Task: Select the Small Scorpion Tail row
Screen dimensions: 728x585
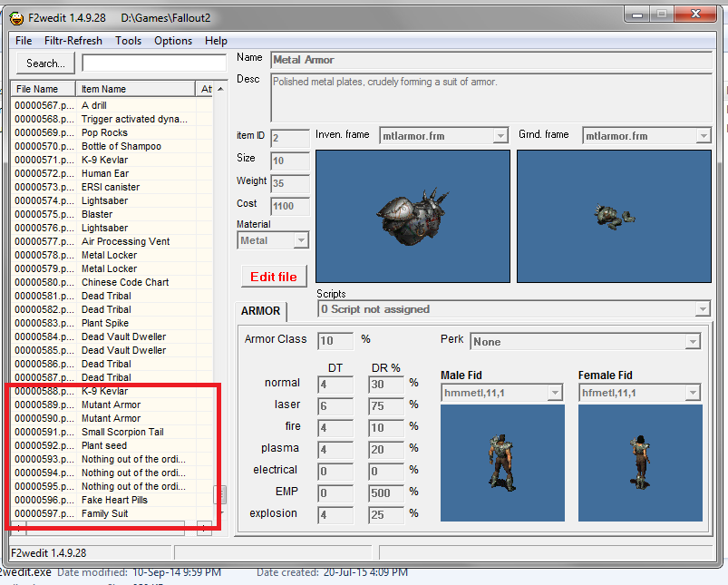Action: coord(112,432)
